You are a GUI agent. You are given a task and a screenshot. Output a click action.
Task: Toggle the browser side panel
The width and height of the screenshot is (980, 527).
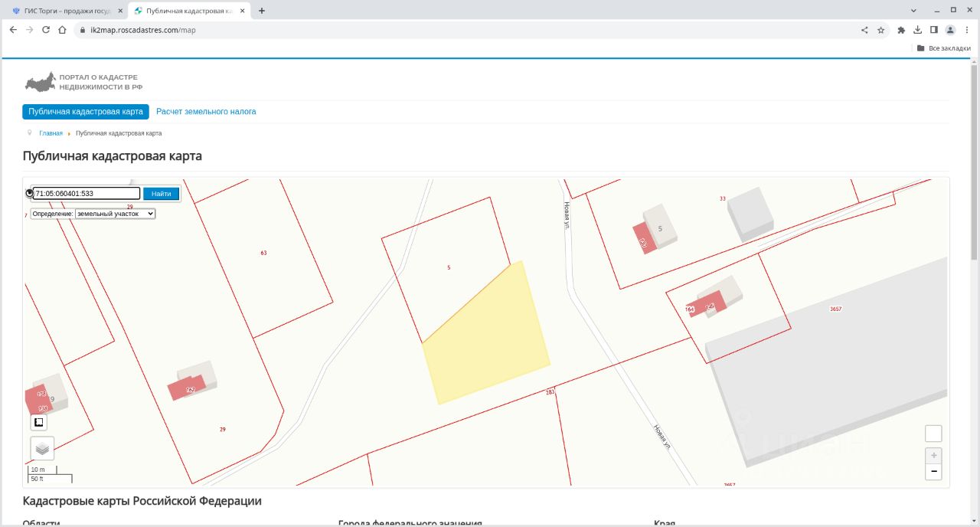coord(933,30)
